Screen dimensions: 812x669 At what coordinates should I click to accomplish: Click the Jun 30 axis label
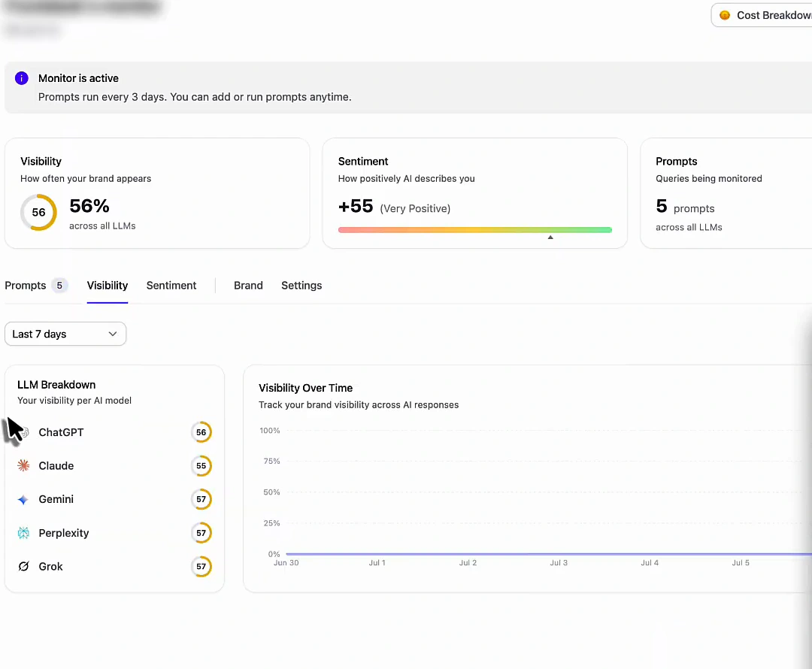[286, 563]
